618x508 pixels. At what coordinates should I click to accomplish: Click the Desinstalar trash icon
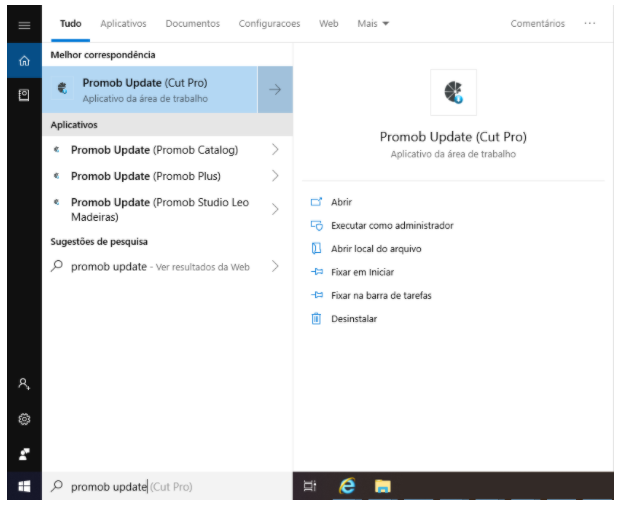coord(316,318)
